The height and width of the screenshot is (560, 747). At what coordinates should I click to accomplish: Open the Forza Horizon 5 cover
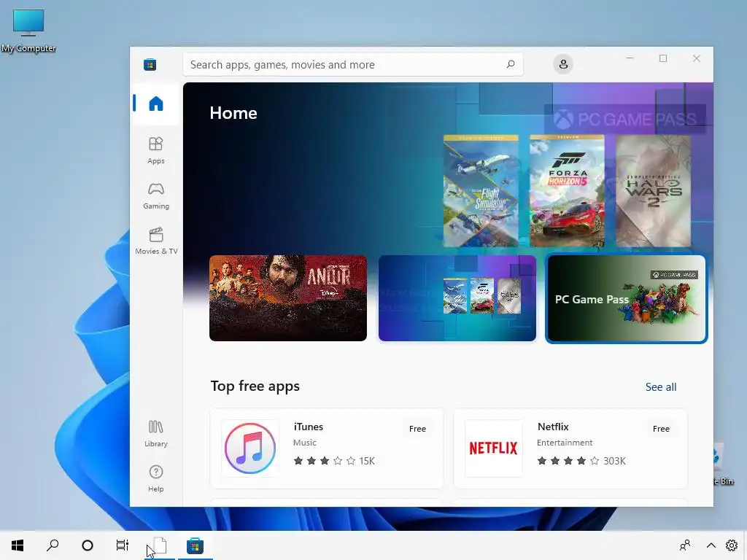567,191
